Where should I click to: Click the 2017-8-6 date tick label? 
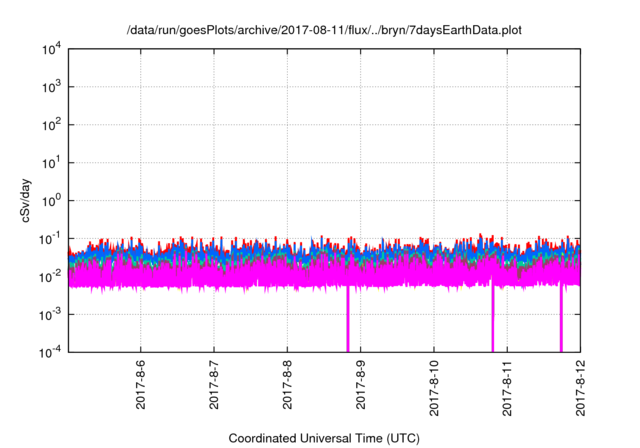140,385
